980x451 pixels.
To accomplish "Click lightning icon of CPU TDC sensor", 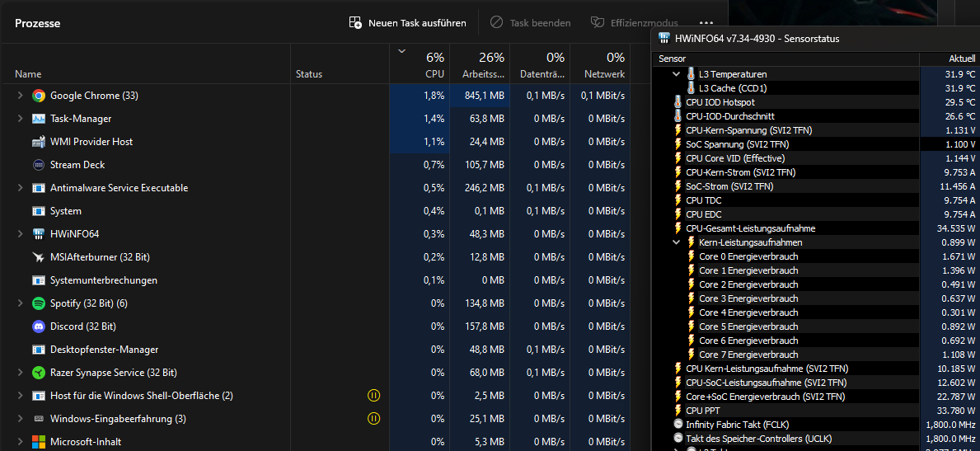I will click(678, 200).
